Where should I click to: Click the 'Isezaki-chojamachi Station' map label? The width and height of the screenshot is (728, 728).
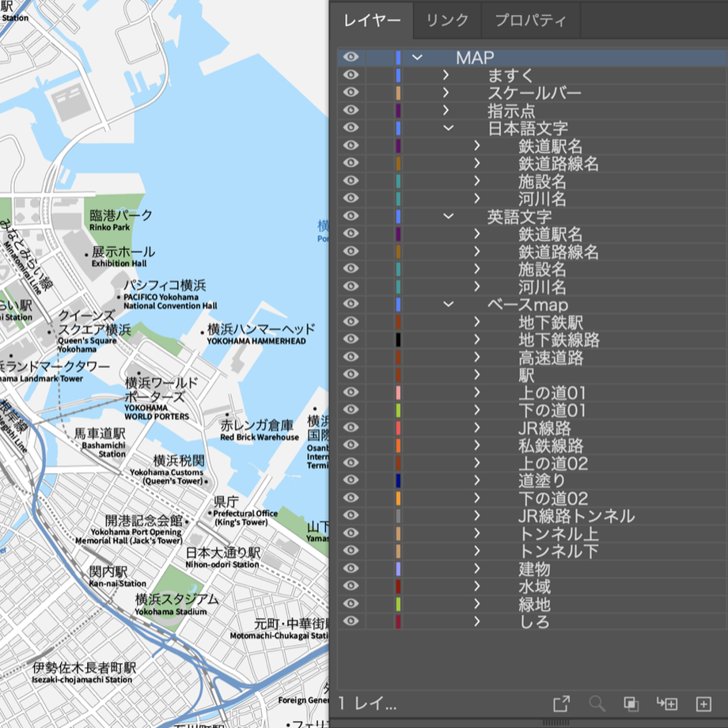[82, 679]
